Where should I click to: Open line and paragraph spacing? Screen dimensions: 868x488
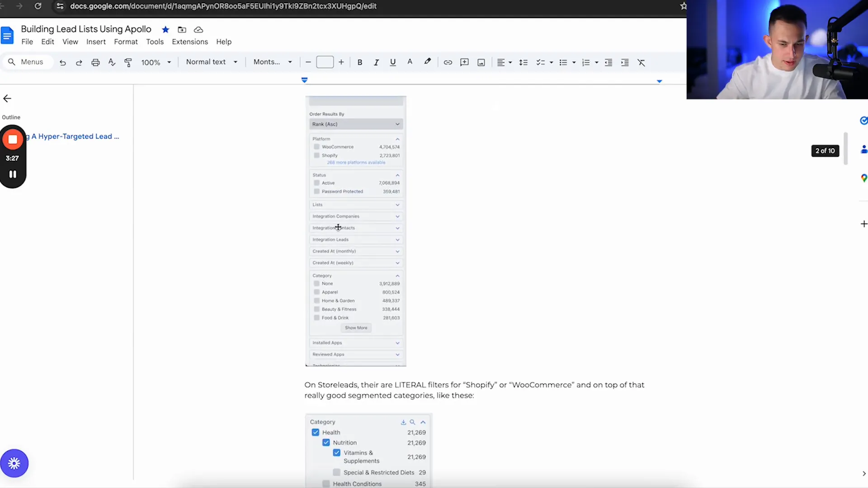[x=524, y=62]
